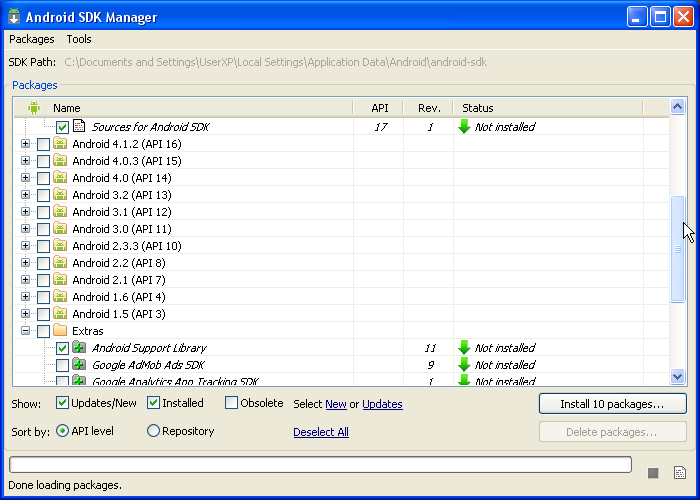
Task: Click the green arrow status of Android Support Library
Action: (464, 347)
